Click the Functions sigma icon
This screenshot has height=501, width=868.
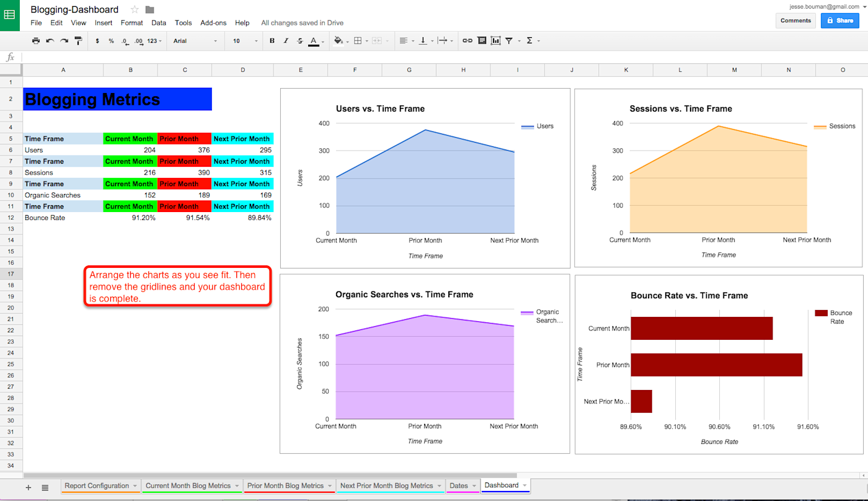coord(529,41)
